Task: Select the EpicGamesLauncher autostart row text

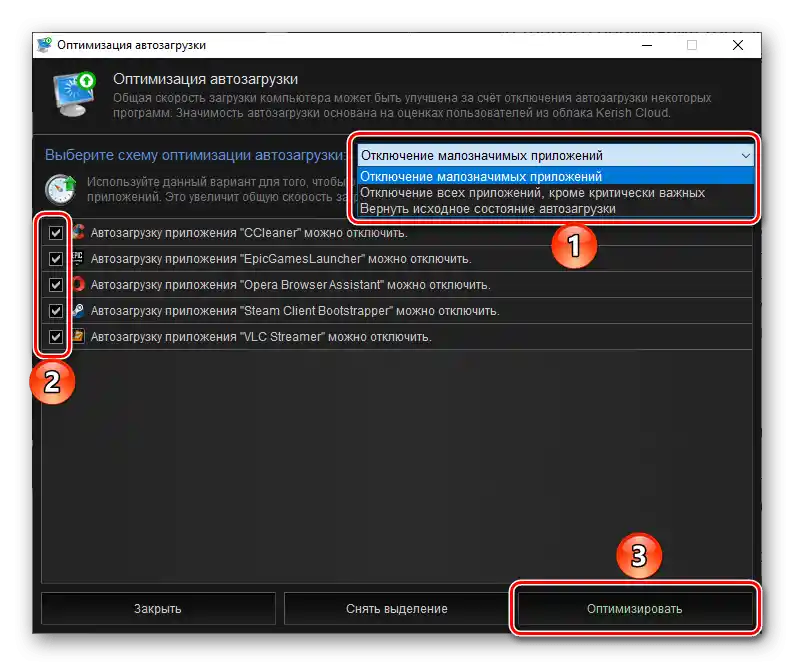Action: click(281, 259)
